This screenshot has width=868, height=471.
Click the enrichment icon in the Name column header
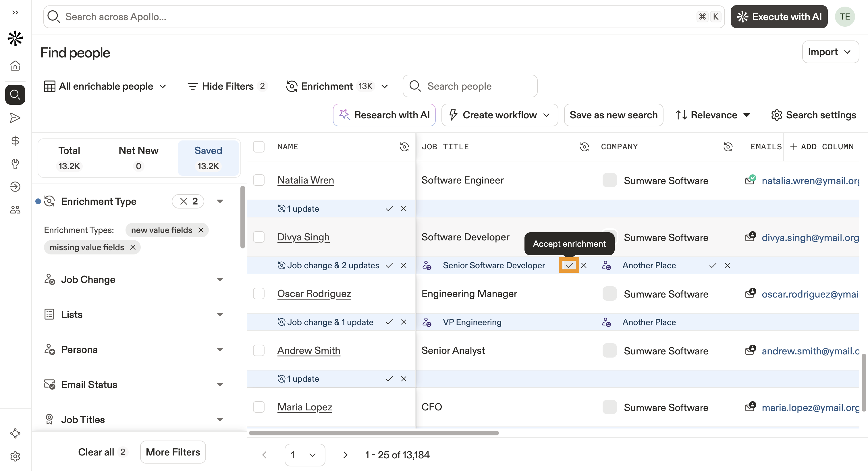(404, 146)
